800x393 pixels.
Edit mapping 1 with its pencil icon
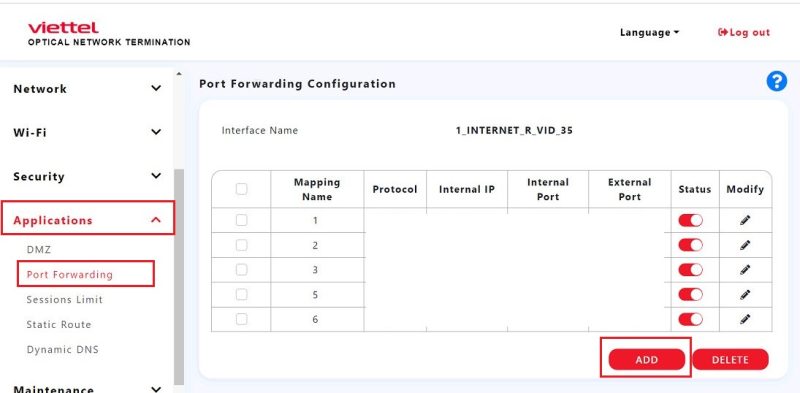745,220
